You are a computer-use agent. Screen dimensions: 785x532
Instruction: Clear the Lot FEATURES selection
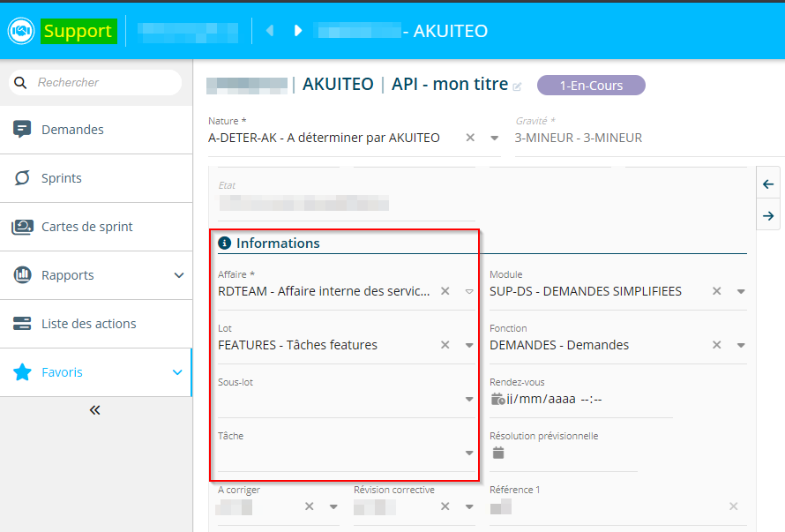tap(445, 345)
